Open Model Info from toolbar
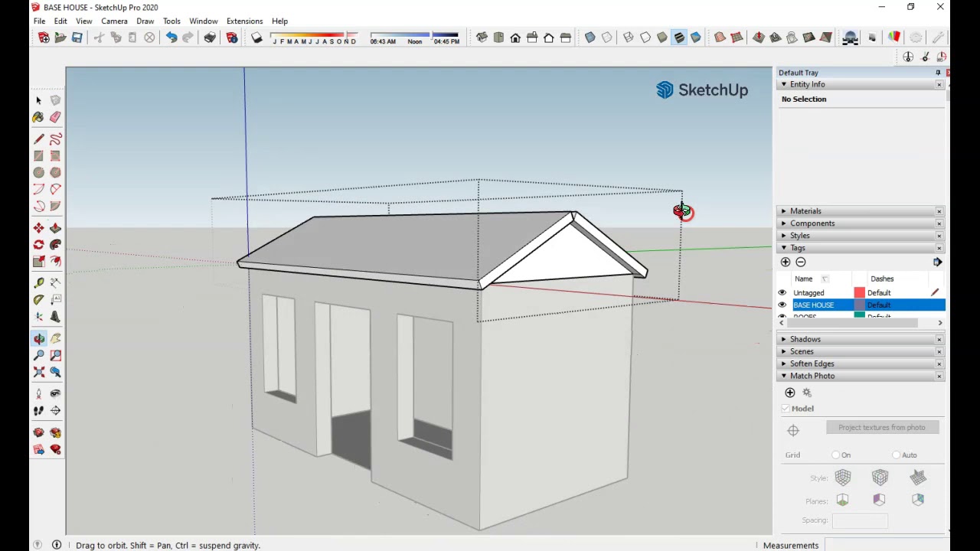Viewport: 980px width, 551px height. point(232,37)
